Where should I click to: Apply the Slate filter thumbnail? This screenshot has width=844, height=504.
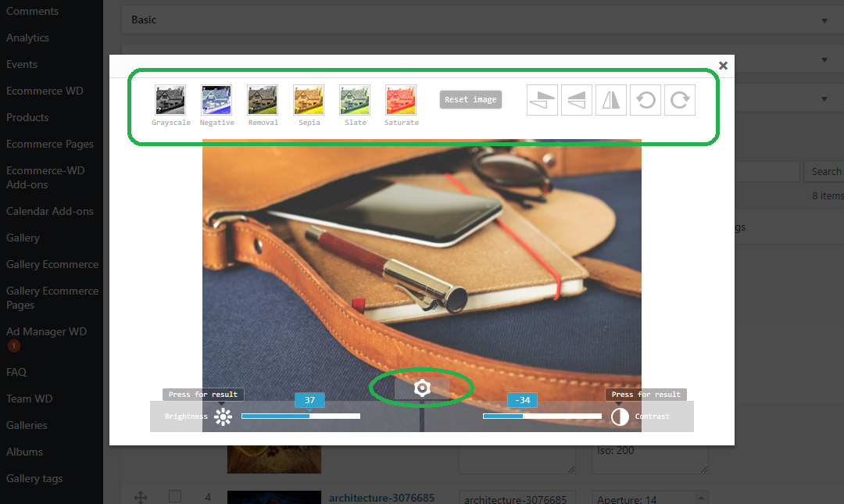point(355,100)
